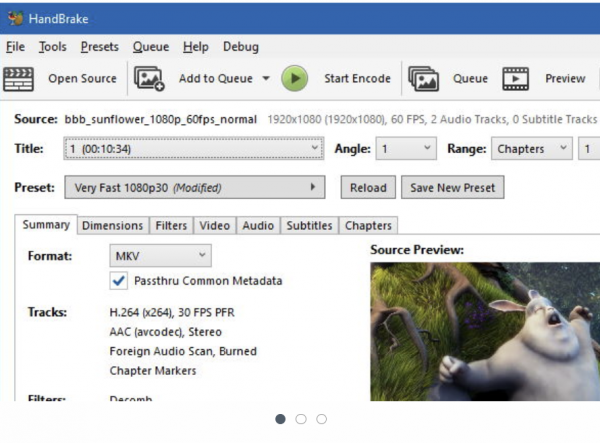Click the Start Encode label
This screenshot has height=443, width=600.
click(x=357, y=78)
